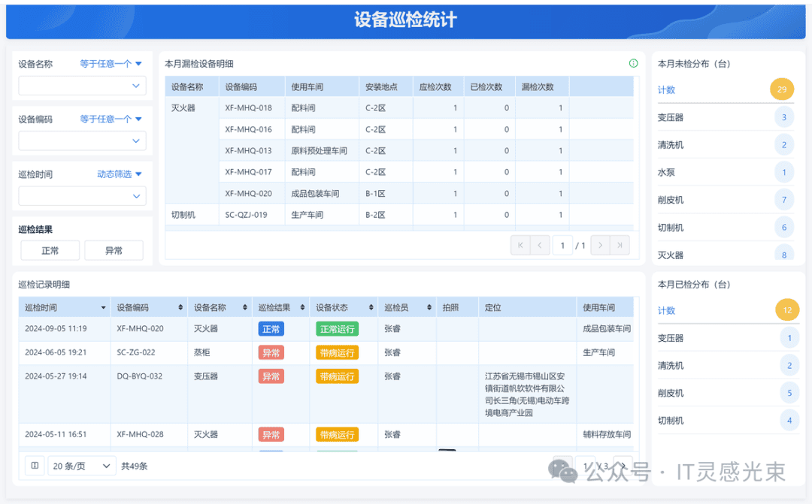Click the 29 count badge in 本月未检分布
Screen dimensions: 812x504
tap(781, 89)
